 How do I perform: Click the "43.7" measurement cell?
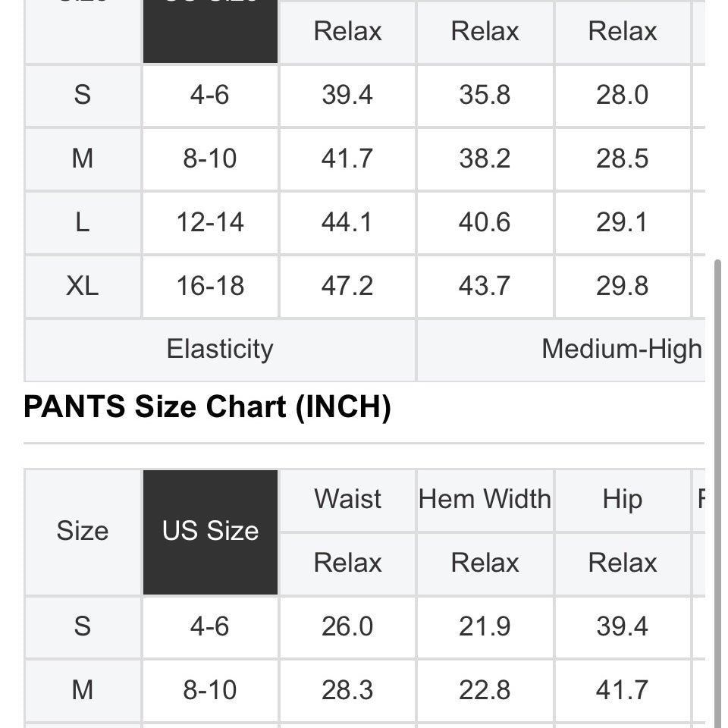[x=485, y=286]
